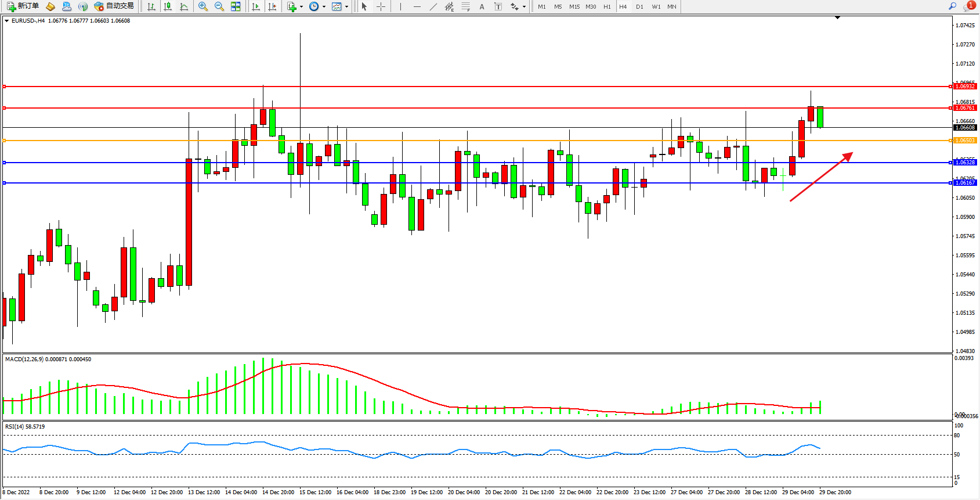This screenshot has height=500, width=980.
Task: Select the Fibonacci retracement tool
Action: [466, 6]
